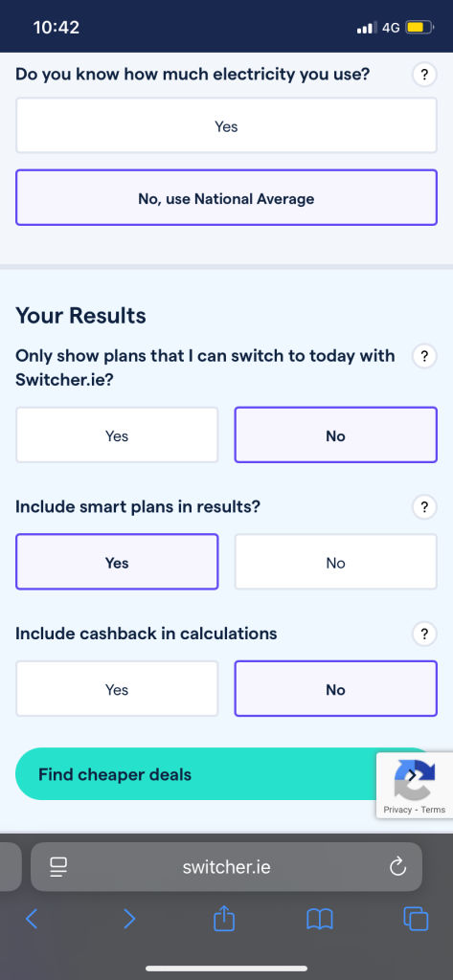Select No for switch today plans
The height and width of the screenshot is (980, 453).
point(335,435)
